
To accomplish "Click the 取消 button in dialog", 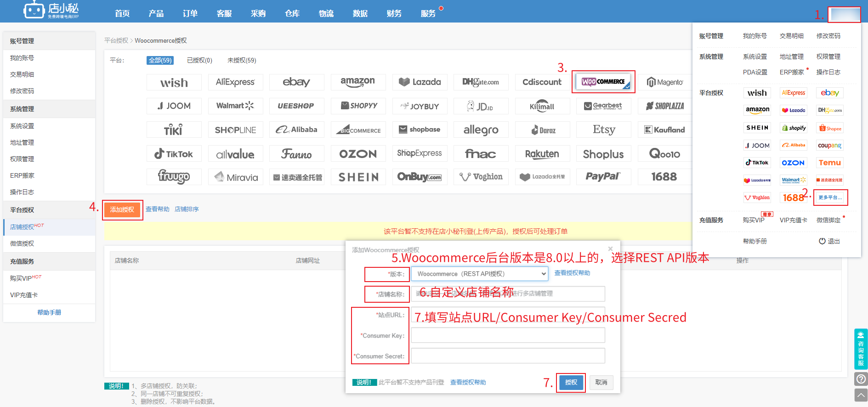I will click(x=601, y=382).
